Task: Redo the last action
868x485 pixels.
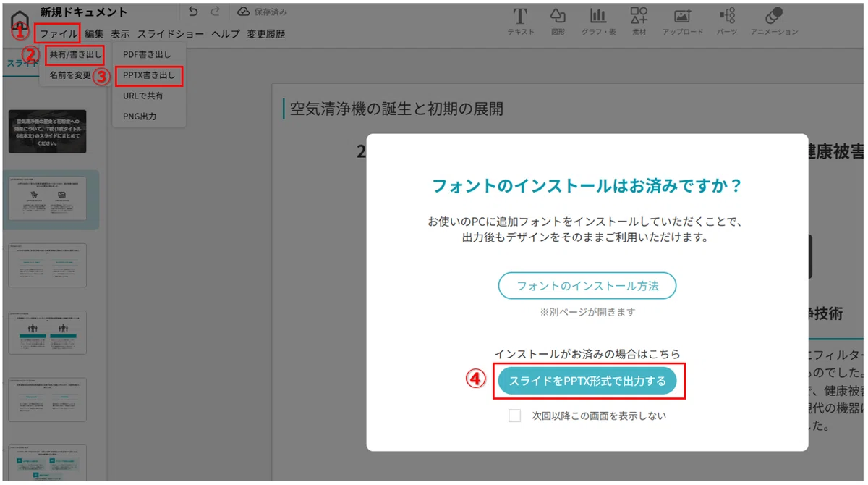Action: [215, 12]
